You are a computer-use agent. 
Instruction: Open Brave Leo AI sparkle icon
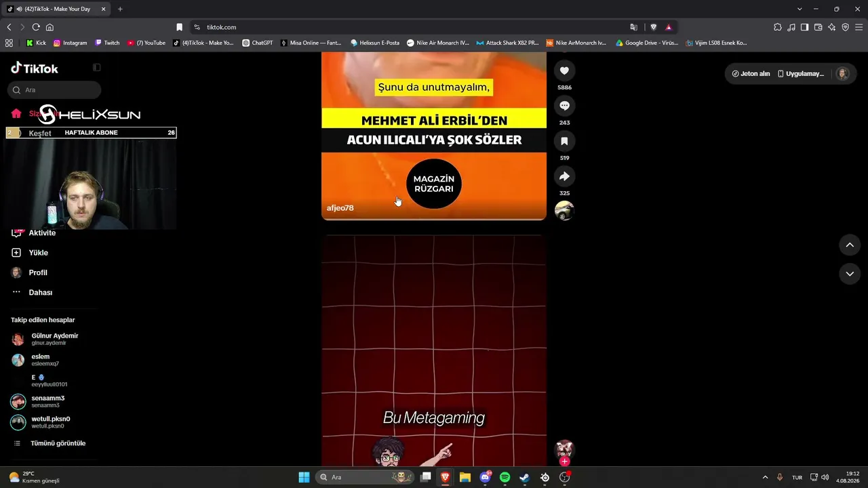coord(832,27)
